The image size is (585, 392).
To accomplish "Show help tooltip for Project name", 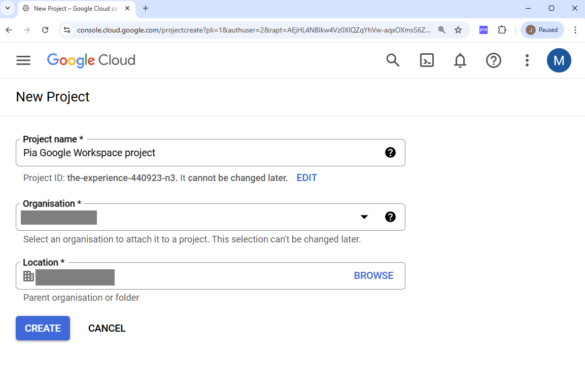I will click(x=390, y=152).
